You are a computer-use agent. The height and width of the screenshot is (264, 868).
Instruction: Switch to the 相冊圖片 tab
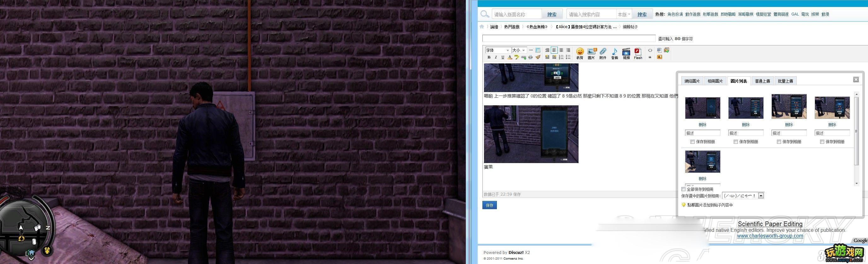pos(715,81)
